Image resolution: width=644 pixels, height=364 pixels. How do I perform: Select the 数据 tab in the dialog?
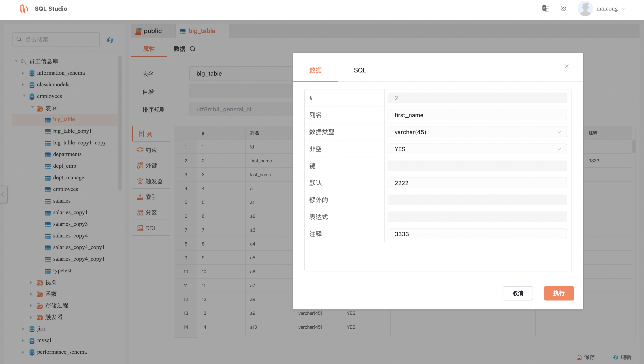[315, 70]
